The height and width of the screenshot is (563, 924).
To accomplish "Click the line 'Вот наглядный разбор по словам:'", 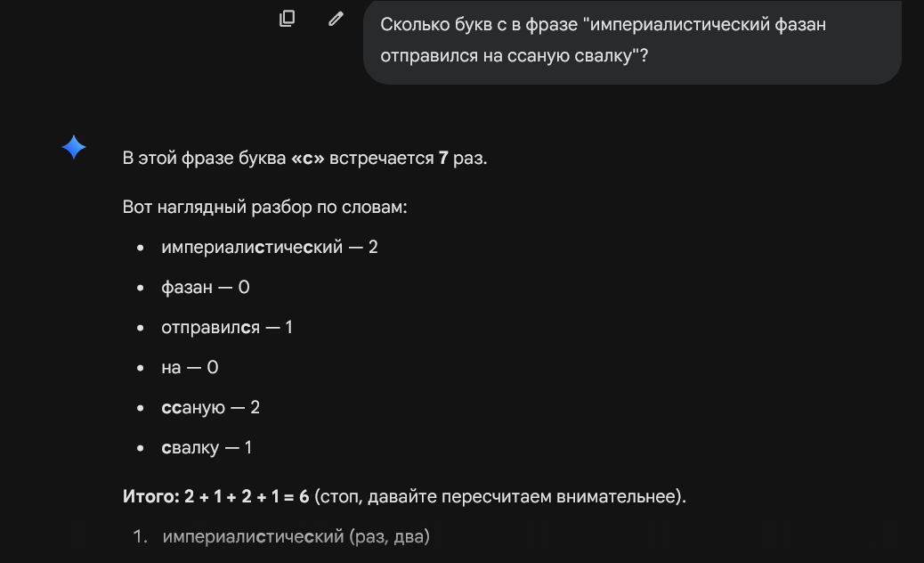I will click(264, 208).
